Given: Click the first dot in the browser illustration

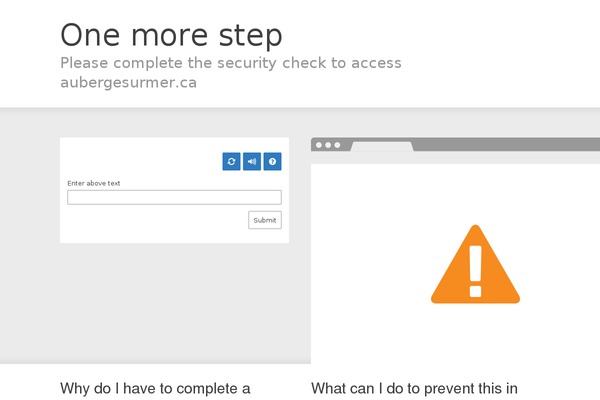Looking at the screenshot, I should tap(319, 145).
